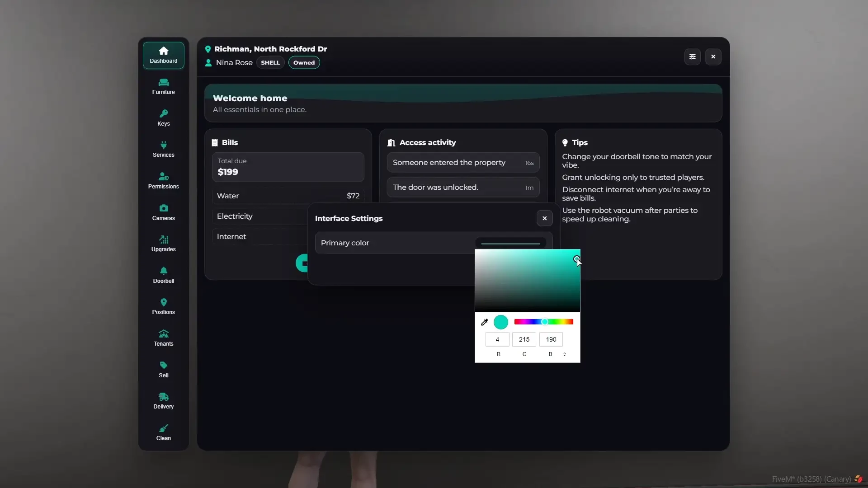The width and height of the screenshot is (868, 488).
Task: Open the Upgrades section
Action: (163, 244)
